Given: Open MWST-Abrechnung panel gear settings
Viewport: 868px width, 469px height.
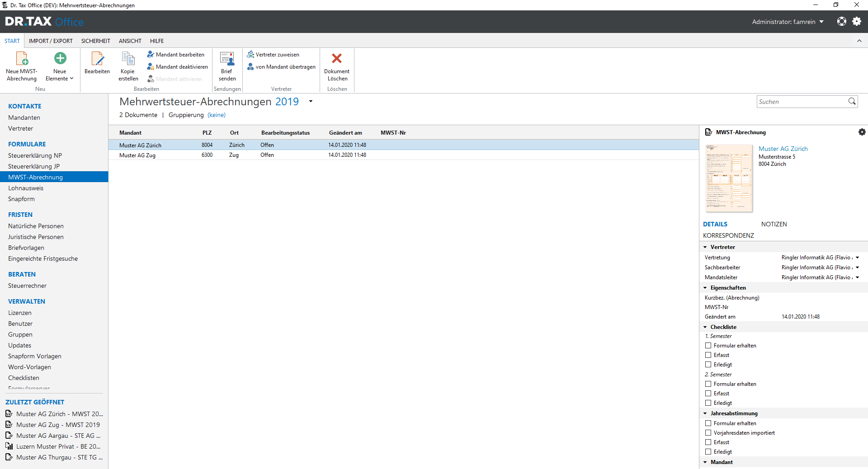Looking at the screenshot, I should click(x=862, y=132).
